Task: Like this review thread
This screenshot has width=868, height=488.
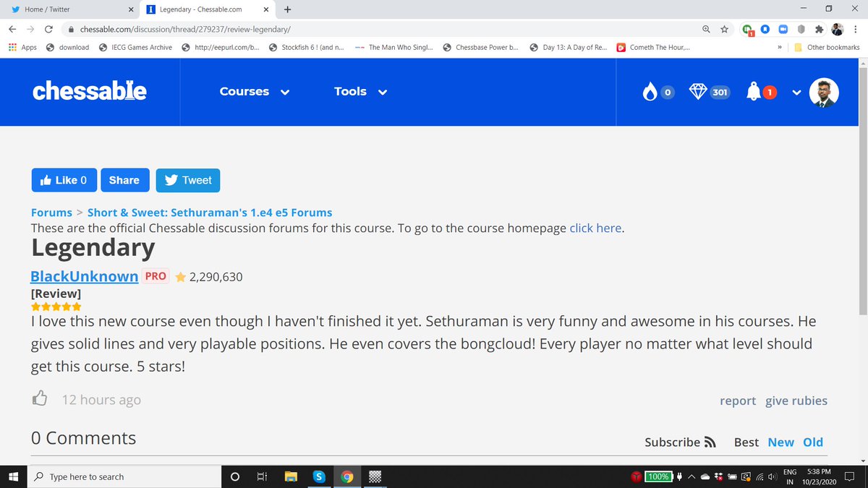Action: (64, 180)
